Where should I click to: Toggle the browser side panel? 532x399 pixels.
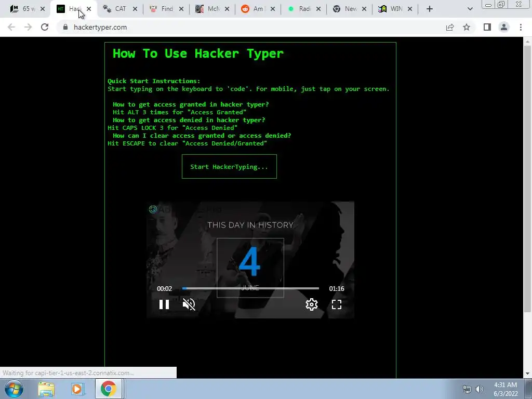click(x=487, y=27)
